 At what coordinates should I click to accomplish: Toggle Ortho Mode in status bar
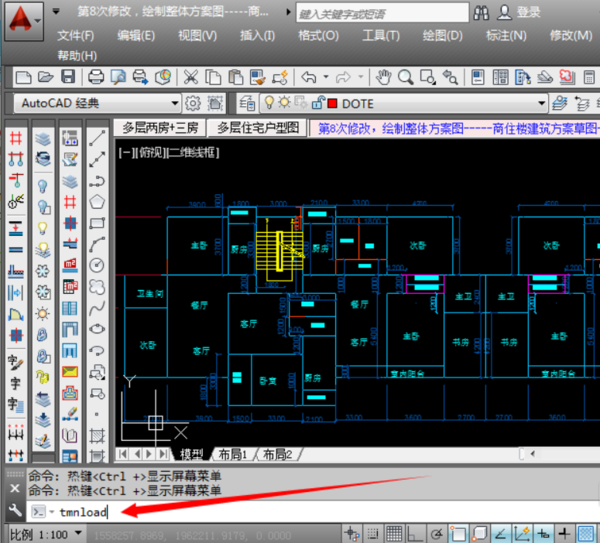414,533
